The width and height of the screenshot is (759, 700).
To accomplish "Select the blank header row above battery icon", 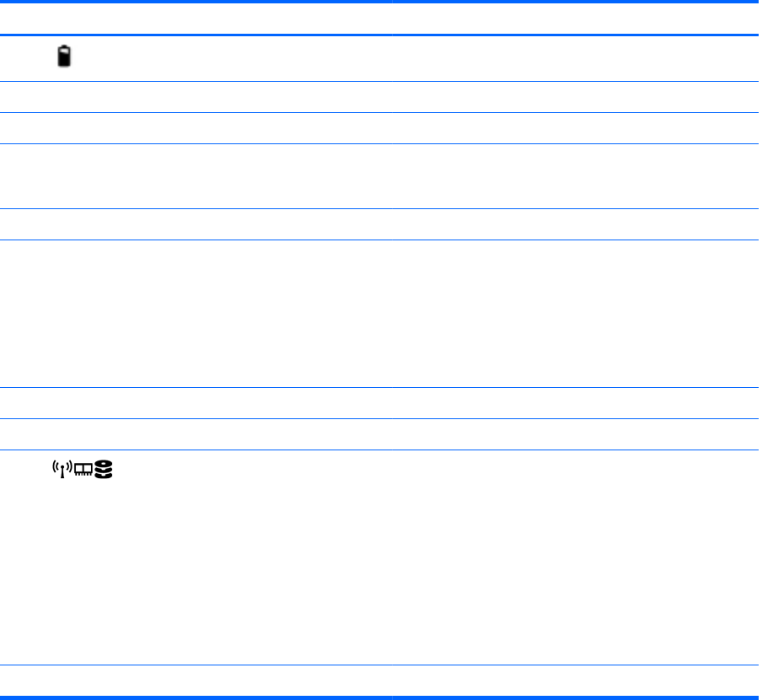I will tap(379, 19).
